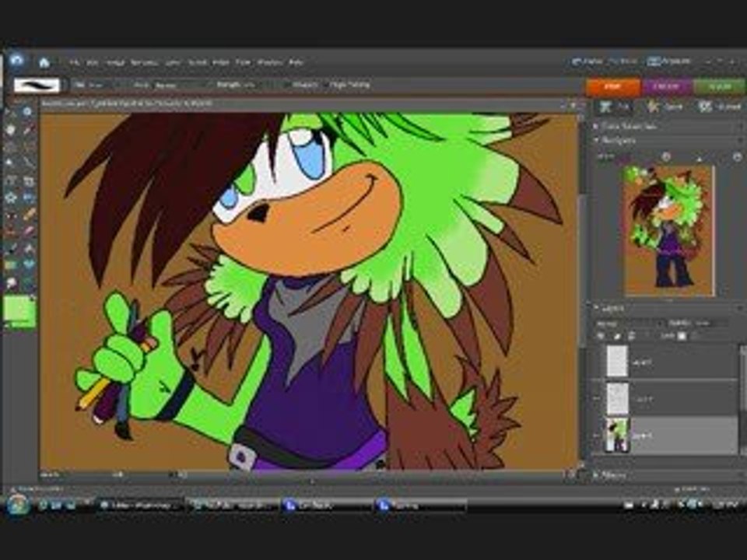Select the Eyedropper tool
The image size is (747, 560).
pyautogui.click(x=28, y=130)
